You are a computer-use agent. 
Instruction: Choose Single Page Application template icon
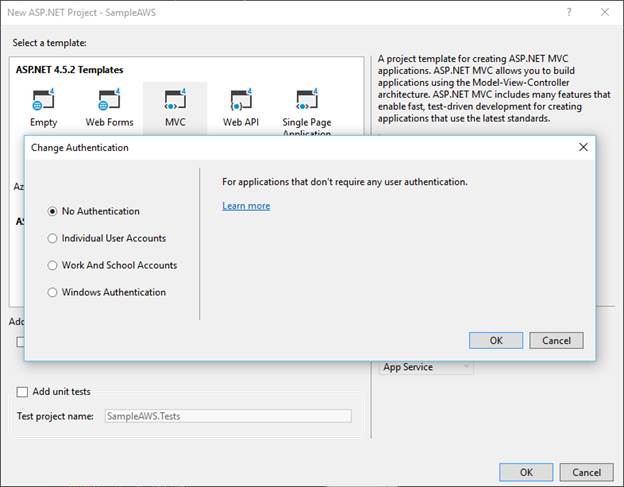pos(307,99)
